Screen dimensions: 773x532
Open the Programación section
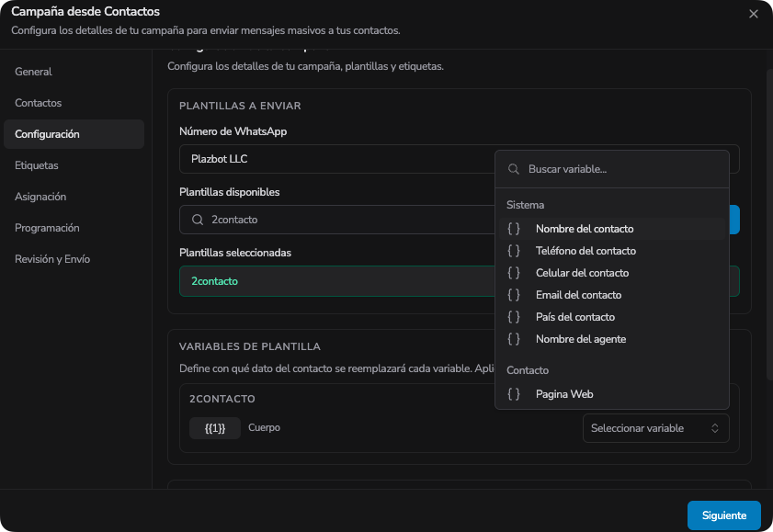(47, 228)
